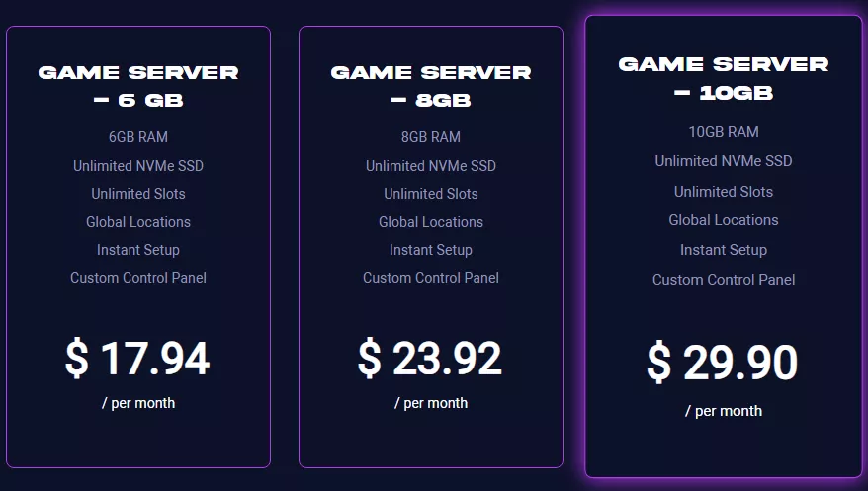Screen dimensions: 868x491
Task: Click Global Locations in the 10GB plan
Action: (x=724, y=220)
